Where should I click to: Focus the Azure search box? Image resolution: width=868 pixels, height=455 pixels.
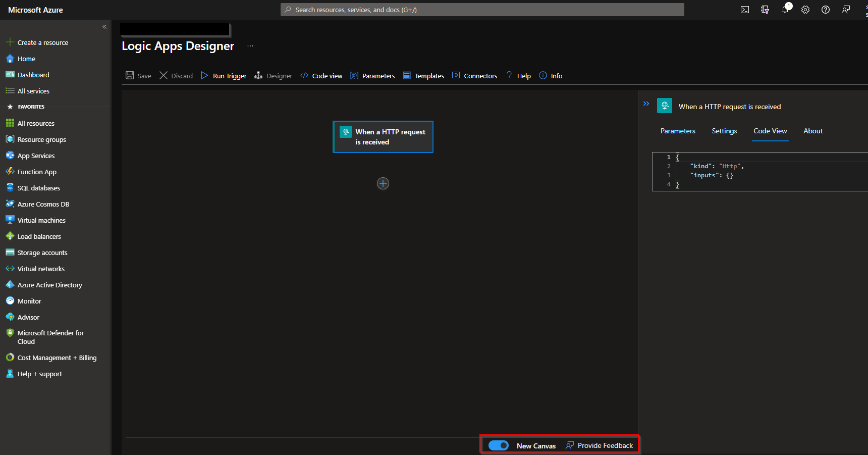482,10
